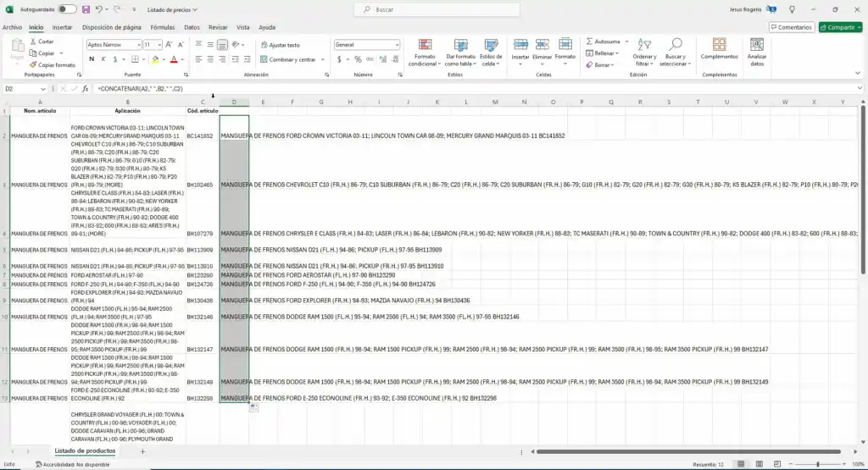Decrease font size with smaller A icon
Screen dimensions: 868x470
tap(181, 45)
